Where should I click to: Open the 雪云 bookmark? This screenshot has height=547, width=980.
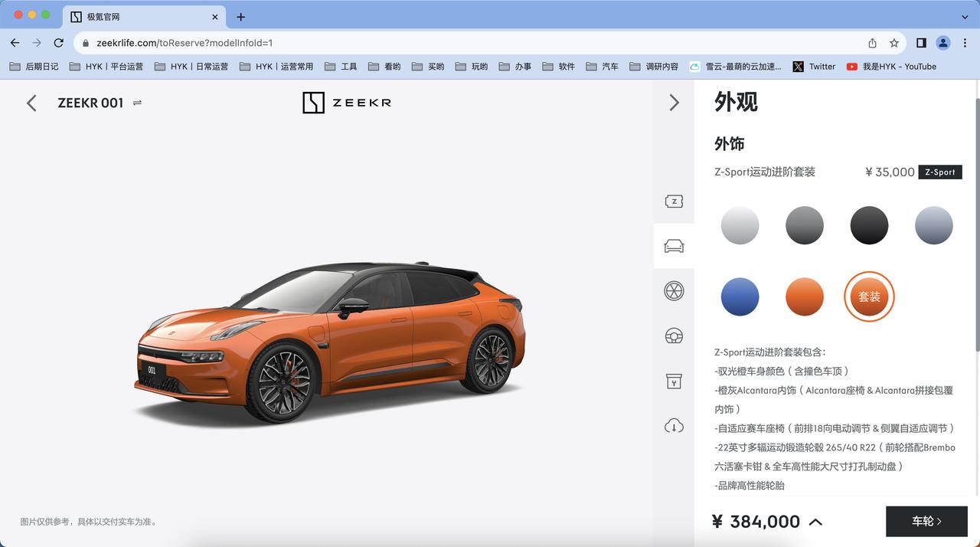[736, 67]
